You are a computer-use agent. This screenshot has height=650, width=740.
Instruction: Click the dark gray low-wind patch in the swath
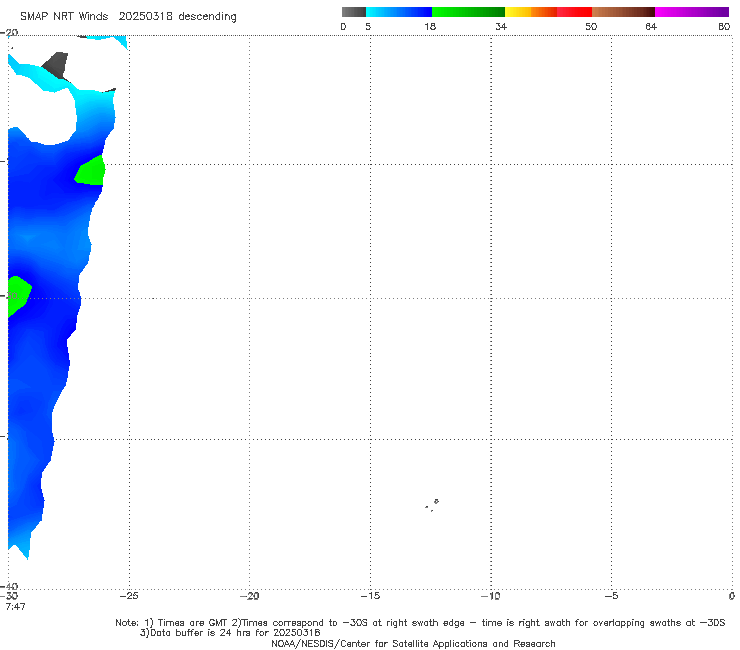57,65
